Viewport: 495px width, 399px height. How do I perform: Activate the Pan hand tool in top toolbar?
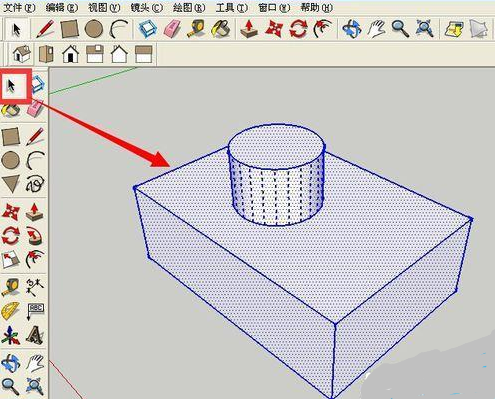(376, 29)
